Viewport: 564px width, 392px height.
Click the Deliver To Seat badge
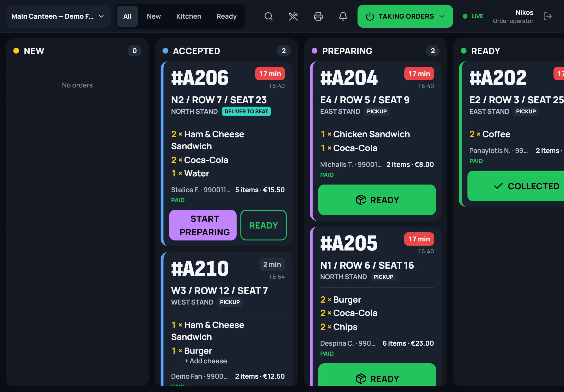click(x=246, y=112)
